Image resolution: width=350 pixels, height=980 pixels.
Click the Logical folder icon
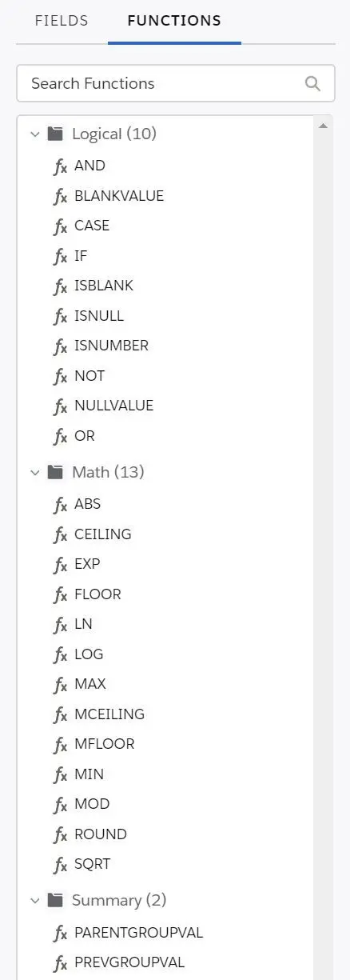[x=55, y=134]
